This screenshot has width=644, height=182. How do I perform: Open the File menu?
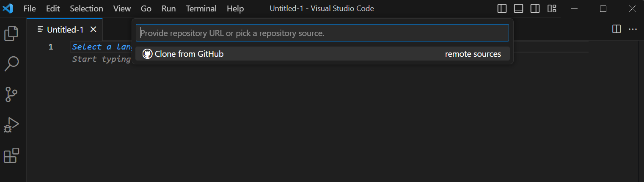pyautogui.click(x=30, y=8)
